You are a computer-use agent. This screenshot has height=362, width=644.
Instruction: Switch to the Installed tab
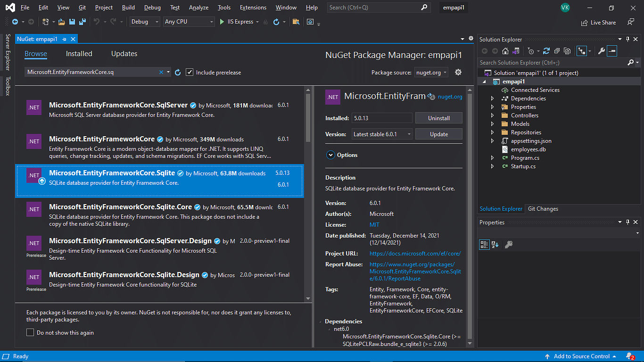[x=79, y=54]
